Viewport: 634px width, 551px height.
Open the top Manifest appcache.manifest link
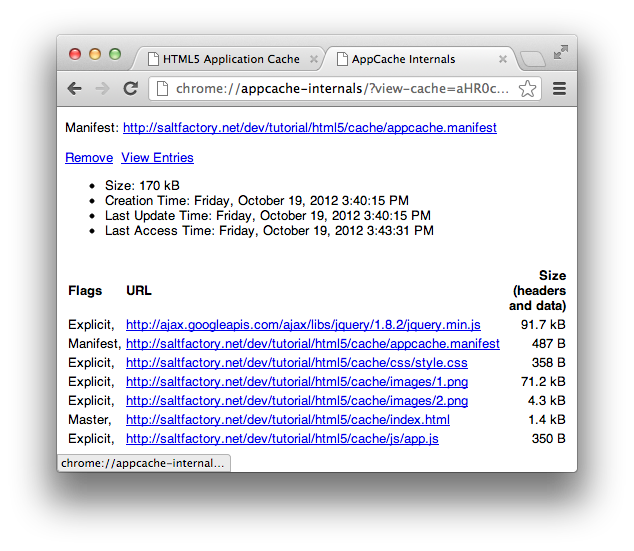coord(310,128)
